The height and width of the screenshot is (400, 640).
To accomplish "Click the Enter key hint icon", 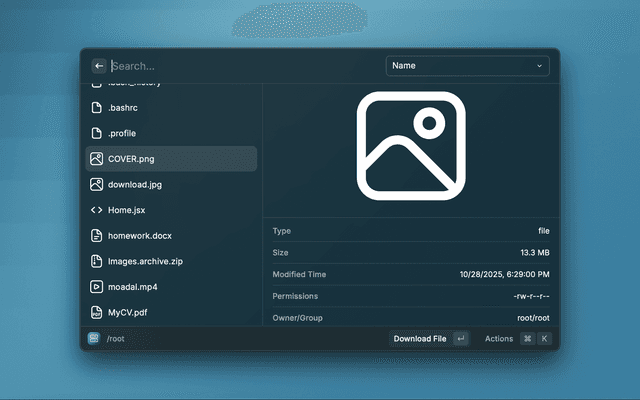I will pyautogui.click(x=460, y=339).
